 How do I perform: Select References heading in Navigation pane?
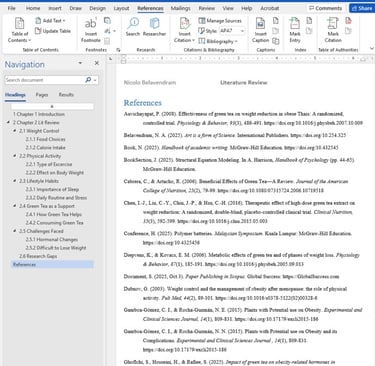tap(52, 264)
